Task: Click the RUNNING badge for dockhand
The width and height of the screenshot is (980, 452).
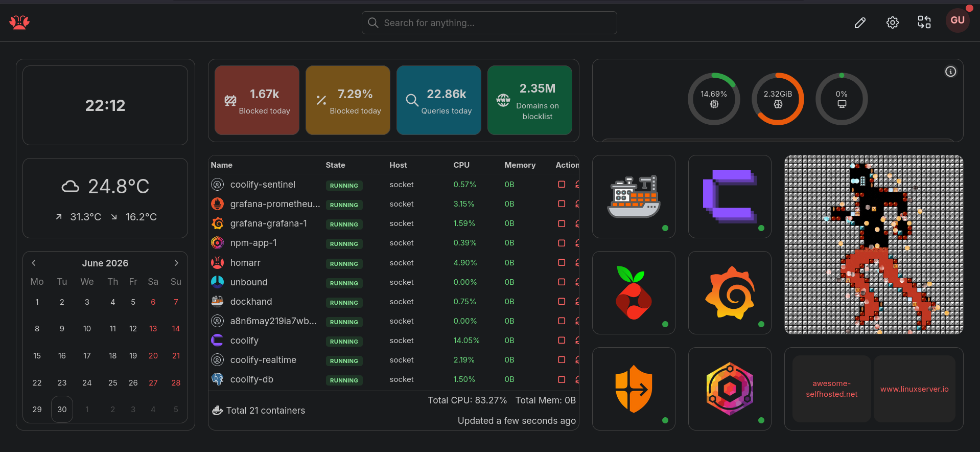Action: [x=344, y=302]
